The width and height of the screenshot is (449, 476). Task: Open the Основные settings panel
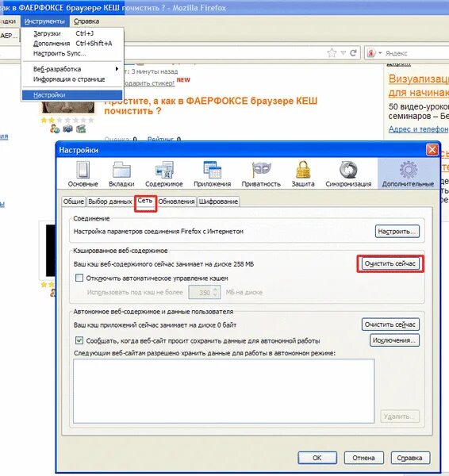pos(83,174)
